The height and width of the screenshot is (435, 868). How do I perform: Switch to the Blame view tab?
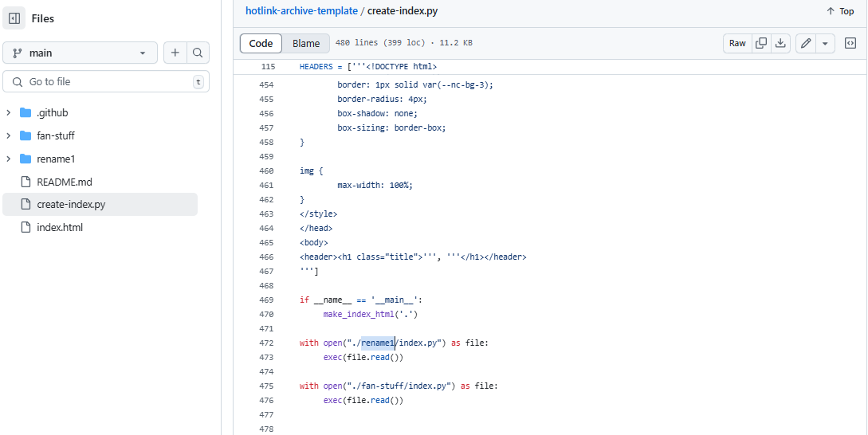tap(306, 43)
